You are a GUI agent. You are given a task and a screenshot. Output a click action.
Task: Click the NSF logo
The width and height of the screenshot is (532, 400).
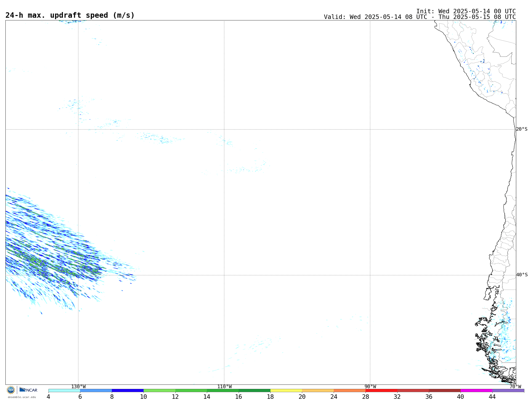click(11, 390)
